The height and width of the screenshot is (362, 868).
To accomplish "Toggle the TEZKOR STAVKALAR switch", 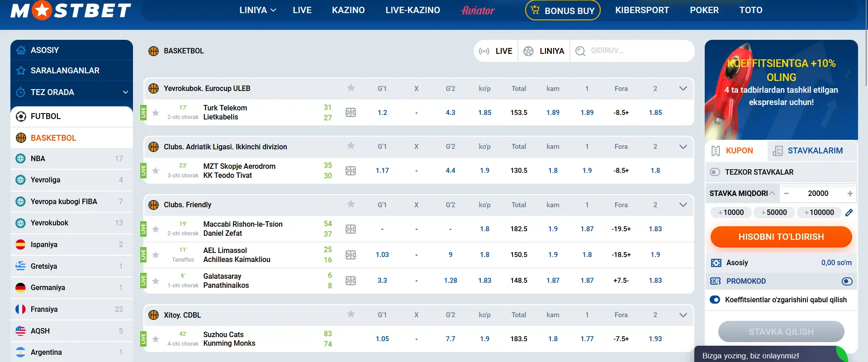I will 715,172.
